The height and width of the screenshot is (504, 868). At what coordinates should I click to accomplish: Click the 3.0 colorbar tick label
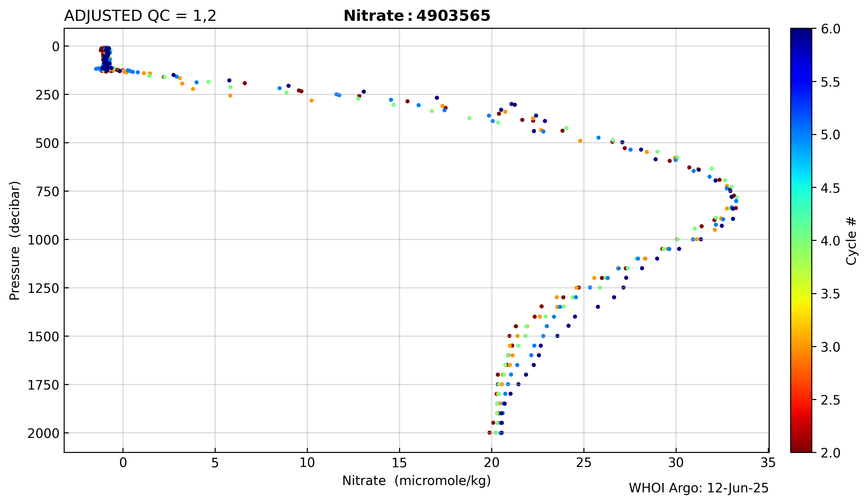coord(830,347)
